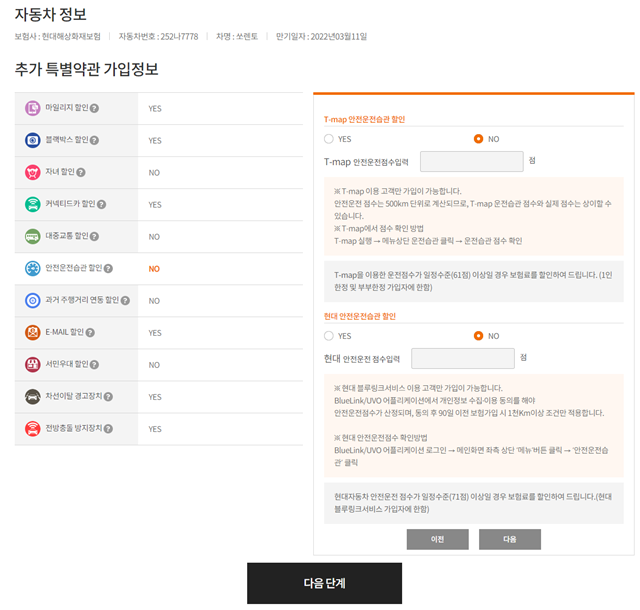Image resolution: width=640 pixels, height=610 pixels.
Task: Select the 안전운전습관 할인 row label
Action: pos(74,268)
